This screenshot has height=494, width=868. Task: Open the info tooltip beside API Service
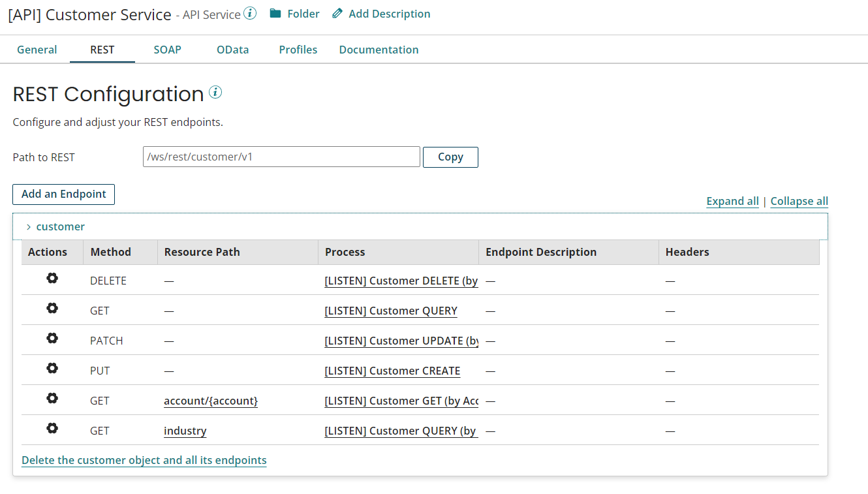click(251, 12)
